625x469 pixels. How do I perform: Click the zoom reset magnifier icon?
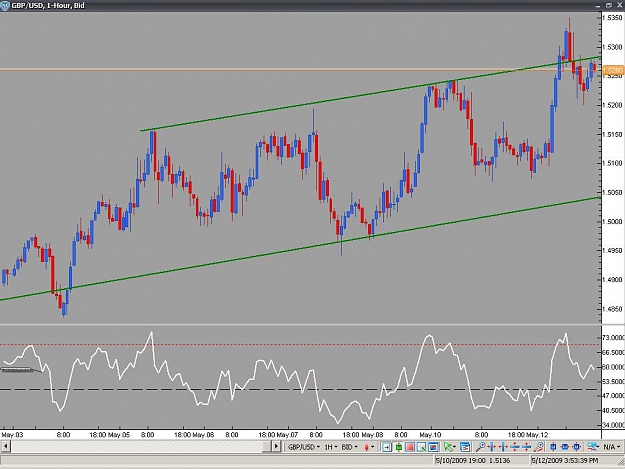pyautogui.click(x=539, y=447)
